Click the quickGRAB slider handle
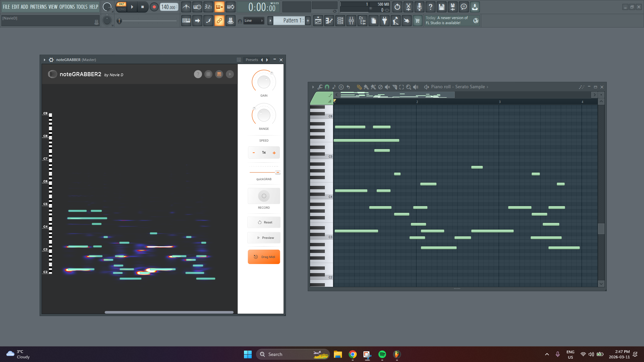Viewport: 644px width, 362px height. 278,172
